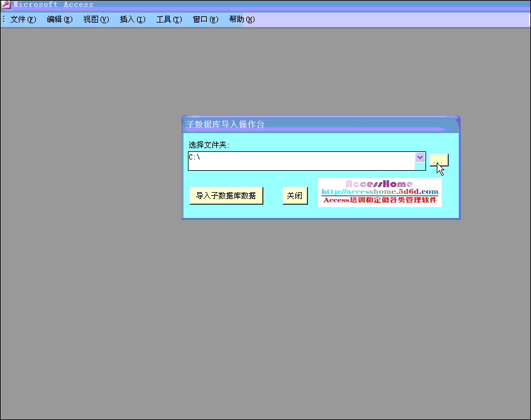Screen dimensions: 531x420
Task: Open the 工具(T) menu
Action: 169,19
